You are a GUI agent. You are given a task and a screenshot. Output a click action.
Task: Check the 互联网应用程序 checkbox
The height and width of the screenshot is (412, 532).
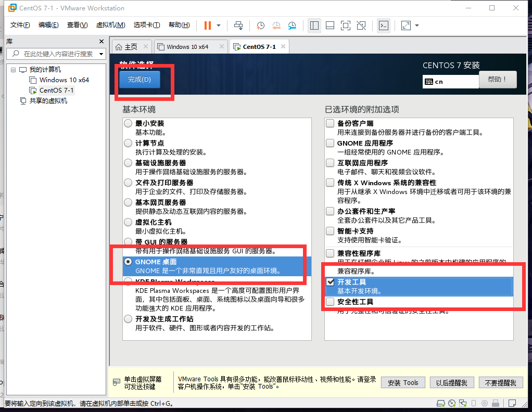pyautogui.click(x=330, y=163)
